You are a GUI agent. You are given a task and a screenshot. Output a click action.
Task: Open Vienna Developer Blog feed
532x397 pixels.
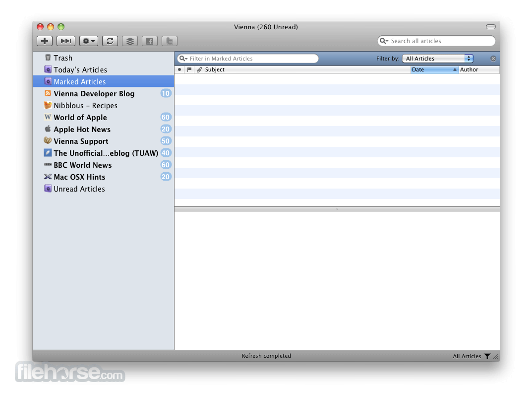click(104, 93)
